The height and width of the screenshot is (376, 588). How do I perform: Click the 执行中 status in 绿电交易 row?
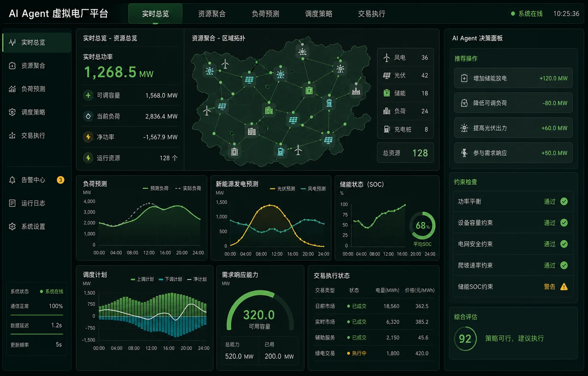357,353
